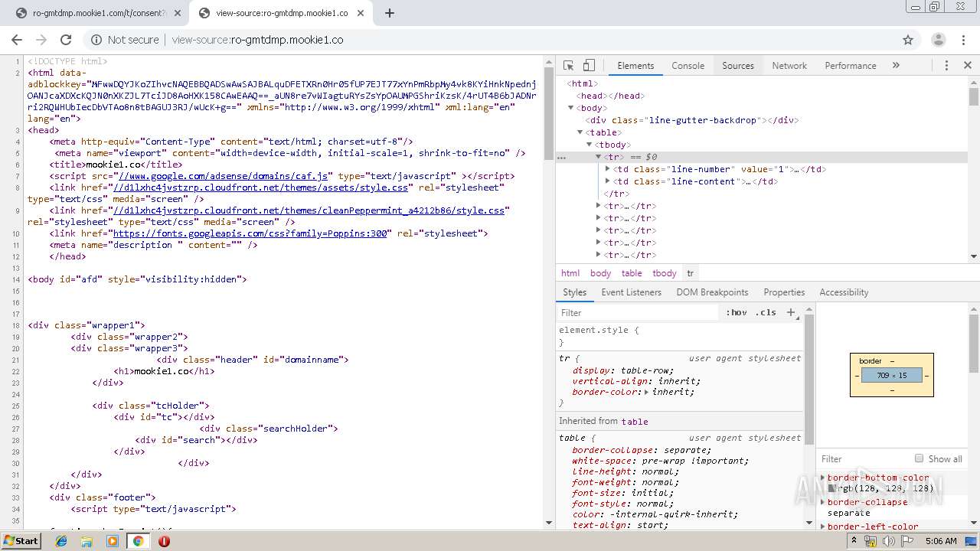The height and width of the screenshot is (551, 980).
Task: Collapse the body node in DOM tree
Action: click(570, 108)
